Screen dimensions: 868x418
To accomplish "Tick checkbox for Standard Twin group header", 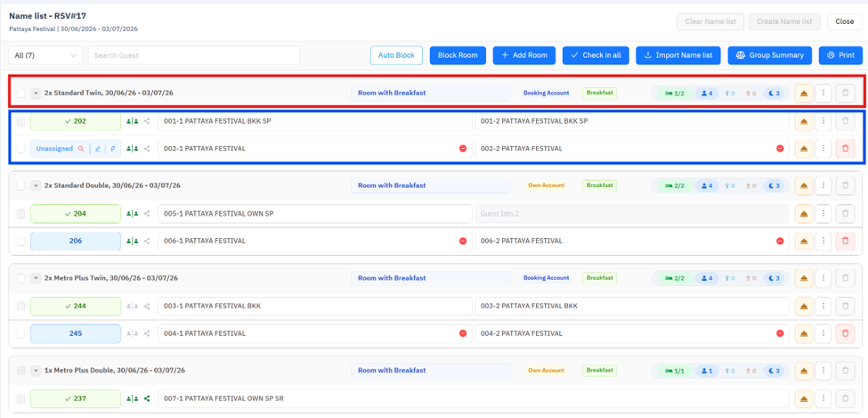I will [x=21, y=93].
